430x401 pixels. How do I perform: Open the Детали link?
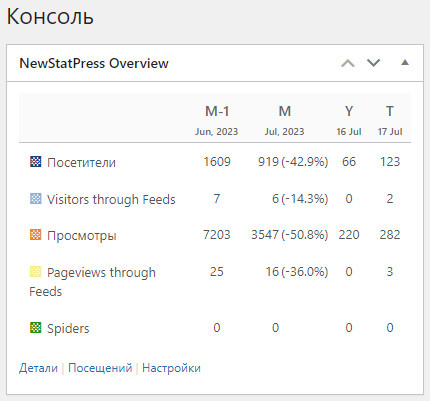pos(38,368)
